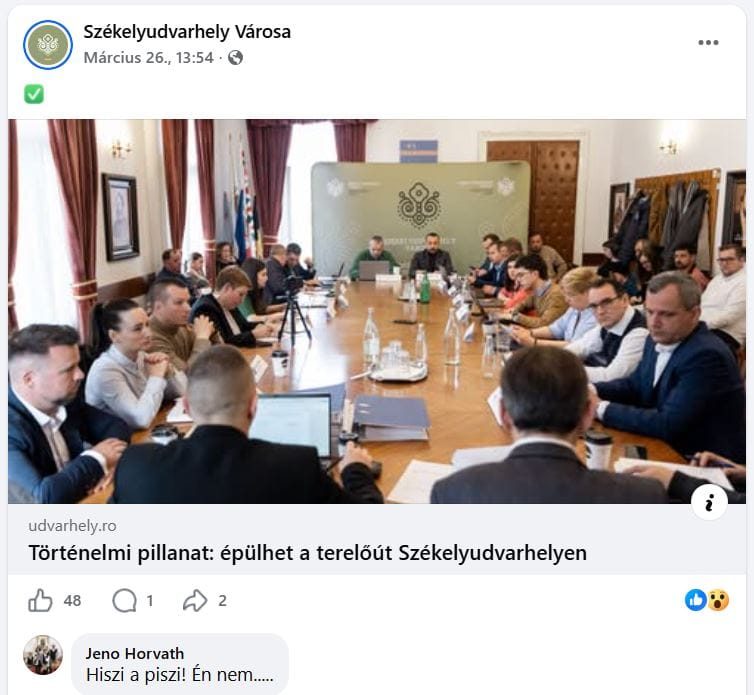The image size is (754, 695).
Task: Open Székelyudvarhely Városa page avatar
Action: coord(48,45)
